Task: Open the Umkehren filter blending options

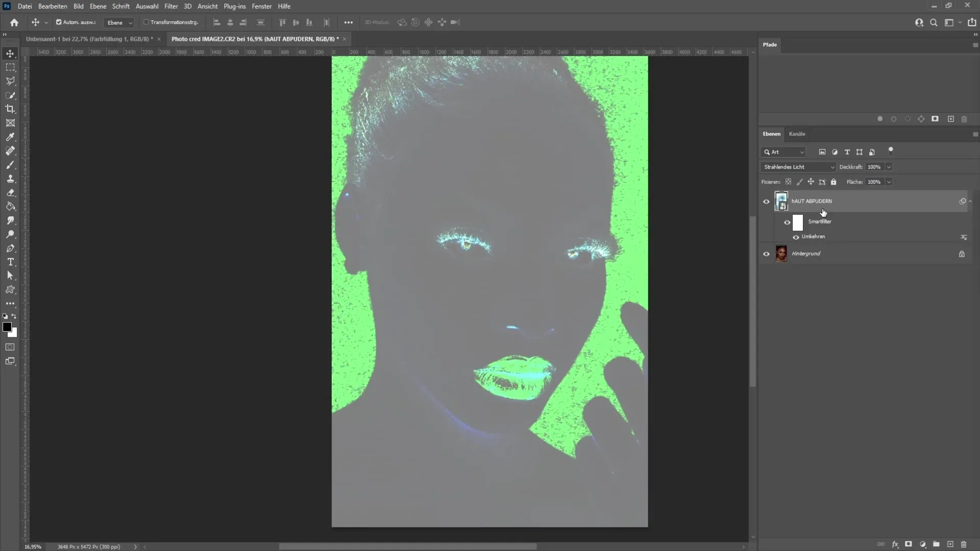Action: tap(964, 237)
